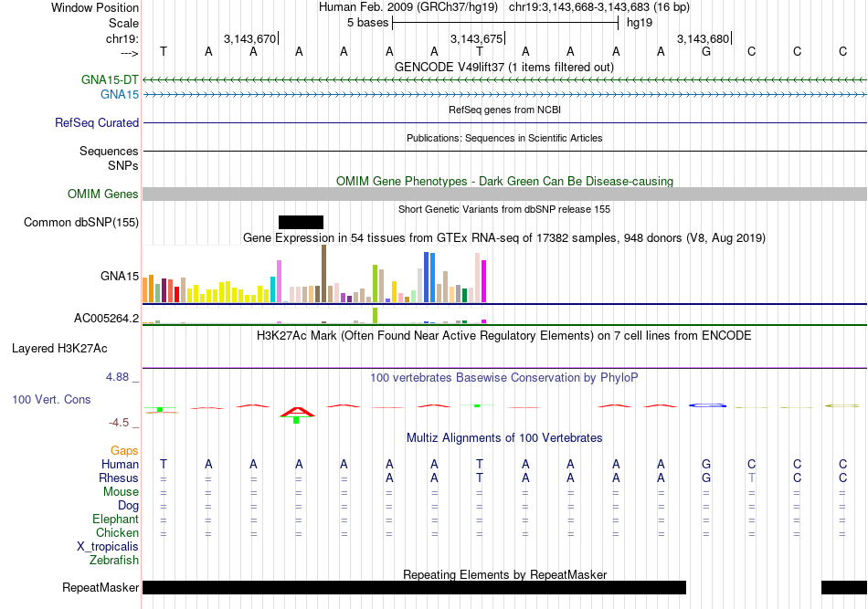Viewport: 868px width, 609px height.
Task: Click the X_tropicalis species label
Action: [x=108, y=547]
